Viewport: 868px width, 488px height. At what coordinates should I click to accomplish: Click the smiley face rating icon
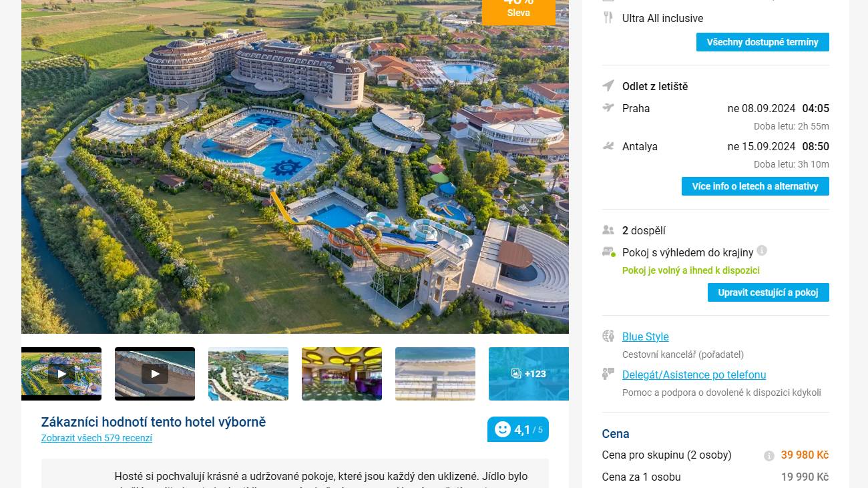coord(503,429)
